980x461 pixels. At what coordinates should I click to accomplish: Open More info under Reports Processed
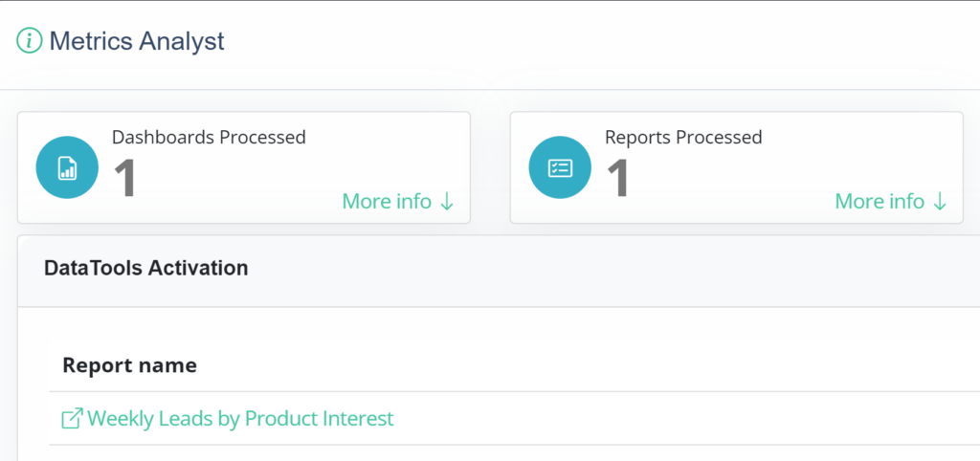880,201
